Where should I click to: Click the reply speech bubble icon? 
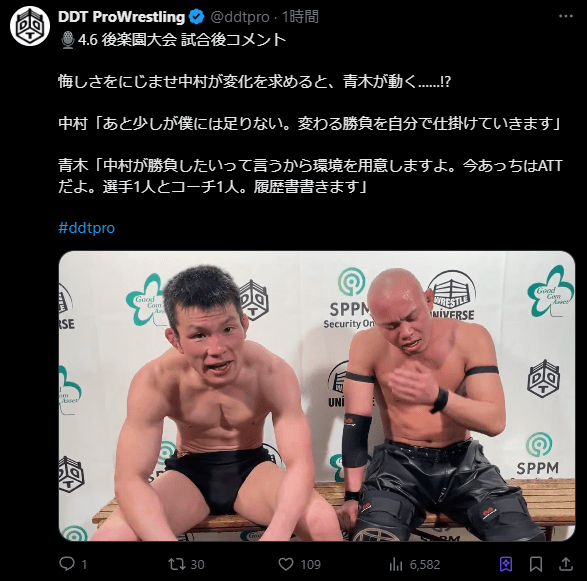point(67,563)
